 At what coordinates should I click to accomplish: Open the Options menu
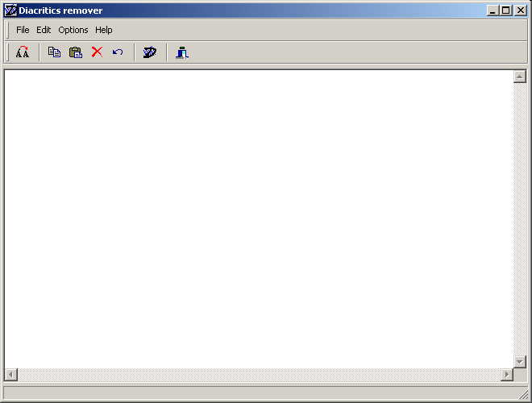pos(73,30)
